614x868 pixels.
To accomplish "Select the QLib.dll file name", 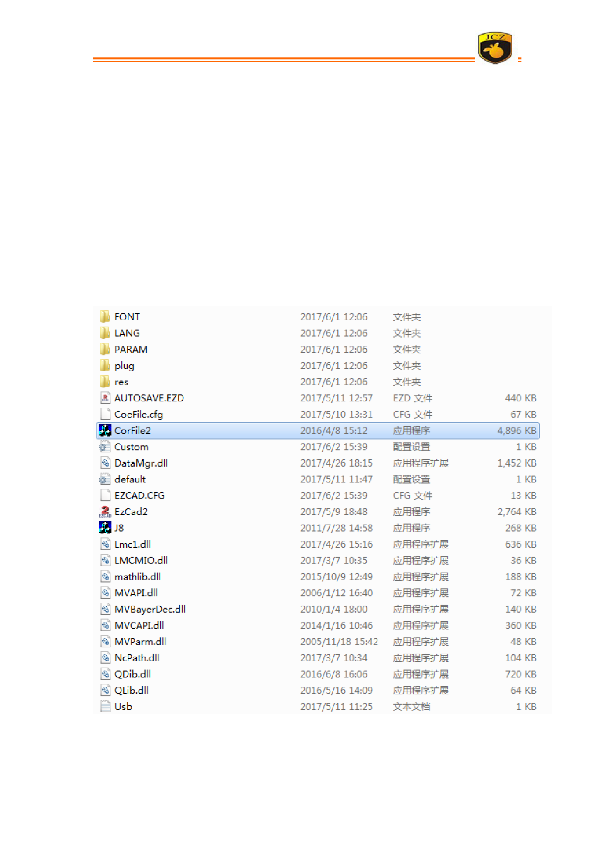I will pyautogui.click(x=131, y=690).
